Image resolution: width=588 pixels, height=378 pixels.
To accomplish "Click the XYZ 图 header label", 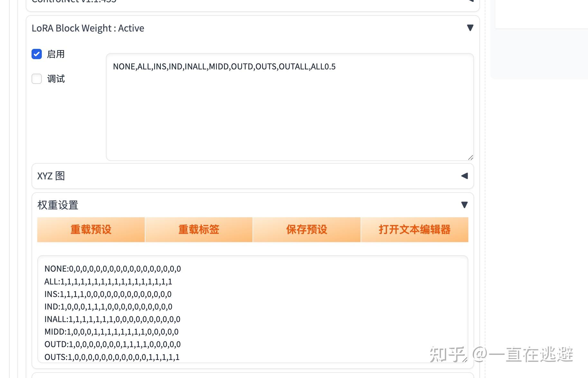I will pyautogui.click(x=51, y=176).
